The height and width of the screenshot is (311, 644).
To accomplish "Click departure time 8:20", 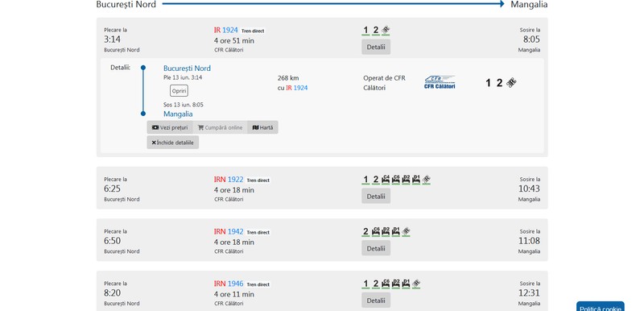I will 112,293.
